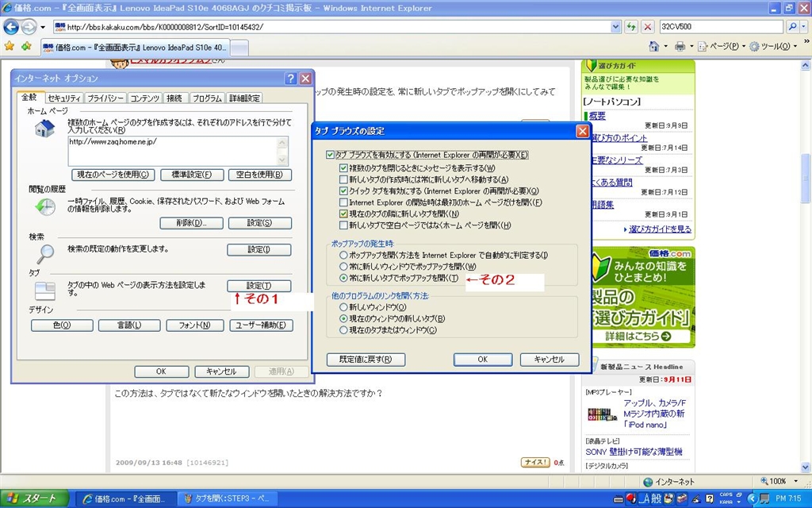
Task: Close the Tab Browsing Settings dialog
Action: coord(582,131)
